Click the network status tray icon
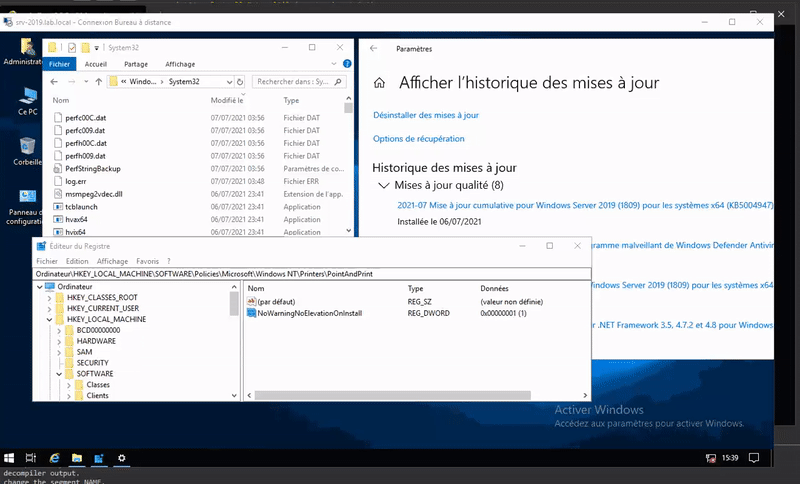Image resolution: width=800 pixels, height=484 pixels. [711, 458]
